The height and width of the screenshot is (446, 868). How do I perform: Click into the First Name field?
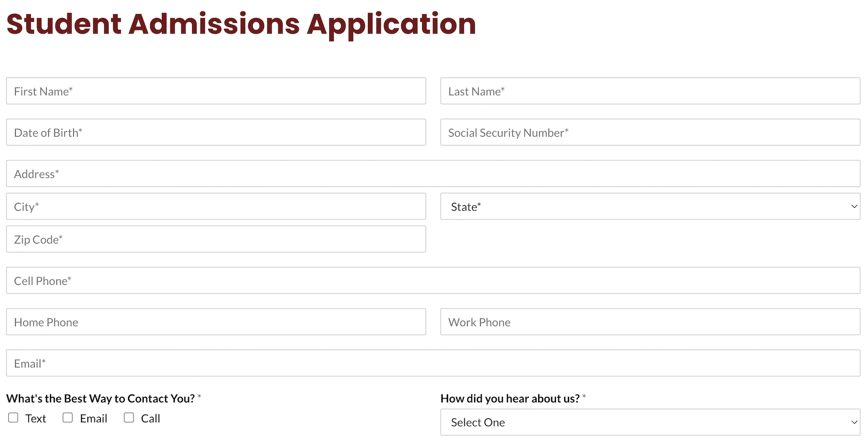215,91
